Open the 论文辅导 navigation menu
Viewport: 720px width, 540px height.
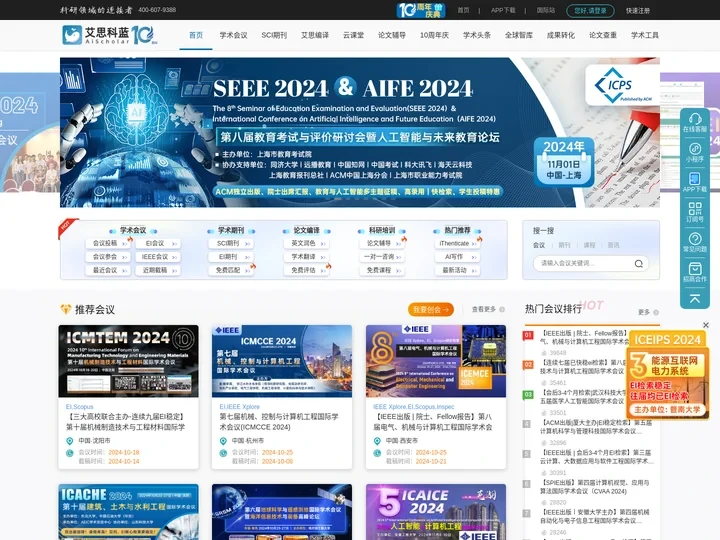(x=392, y=35)
